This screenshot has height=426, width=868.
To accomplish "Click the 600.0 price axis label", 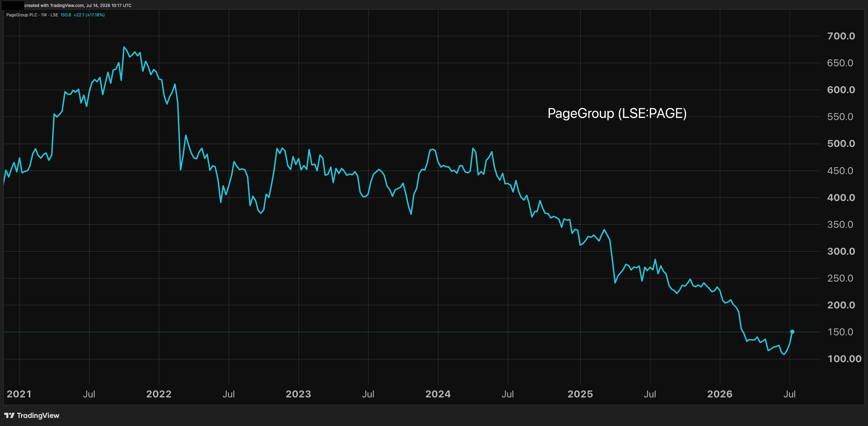I will pos(841,90).
